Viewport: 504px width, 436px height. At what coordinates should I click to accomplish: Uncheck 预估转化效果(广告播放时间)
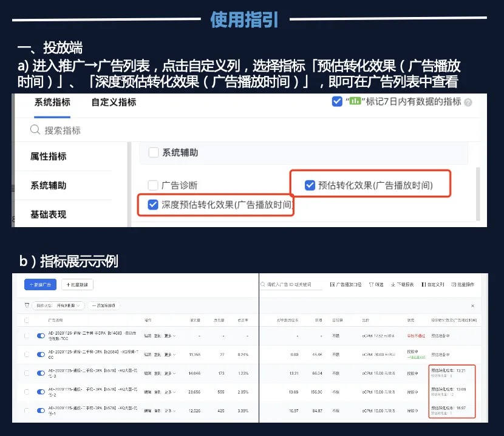pos(310,185)
